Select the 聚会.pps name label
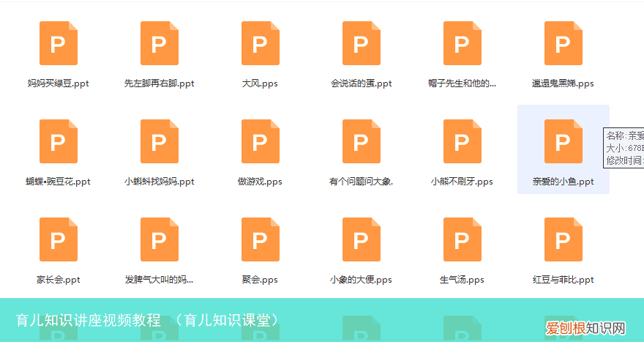The height and width of the screenshot is (342, 644). 260,280
